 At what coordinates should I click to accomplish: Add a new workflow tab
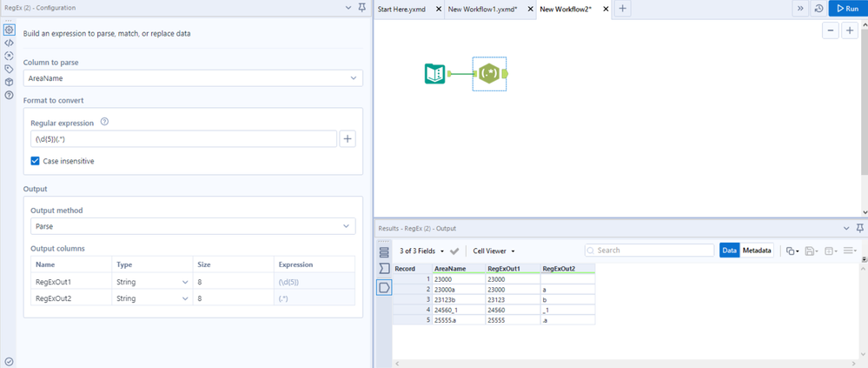coord(623,9)
